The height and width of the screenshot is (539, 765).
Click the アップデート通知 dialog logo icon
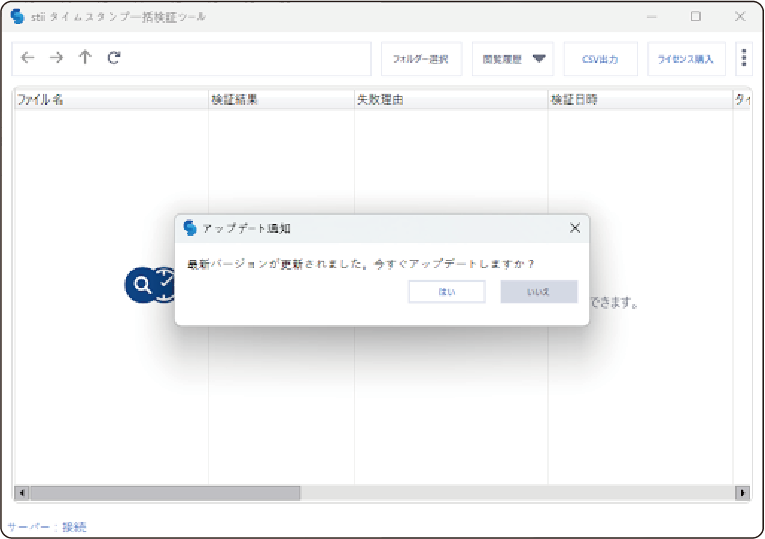(190, 228)
